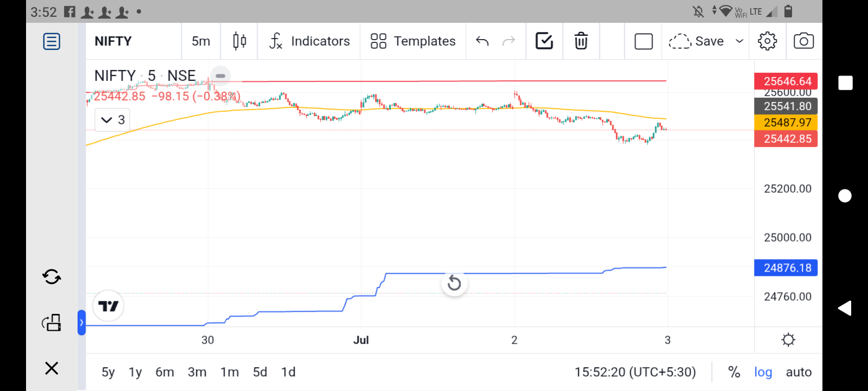Toggle the rotate screen lock icon

[52, 323]
